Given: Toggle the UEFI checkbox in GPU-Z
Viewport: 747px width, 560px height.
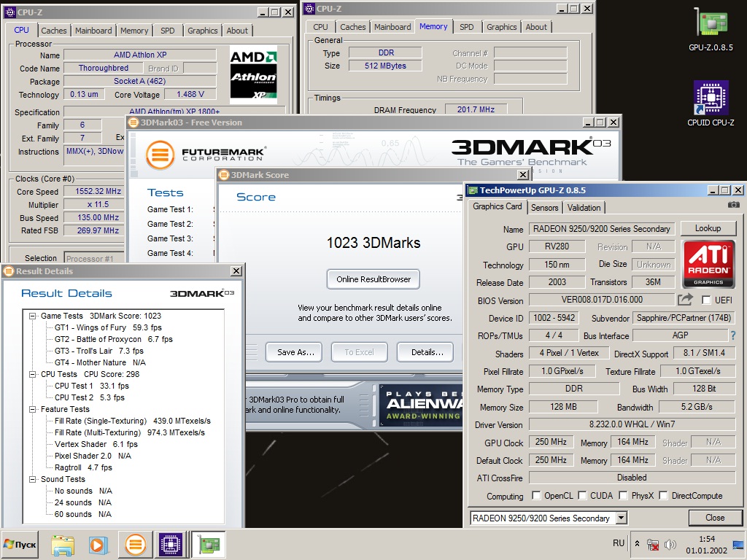Looking at the screenshot, I should click(x=706, y=300).
